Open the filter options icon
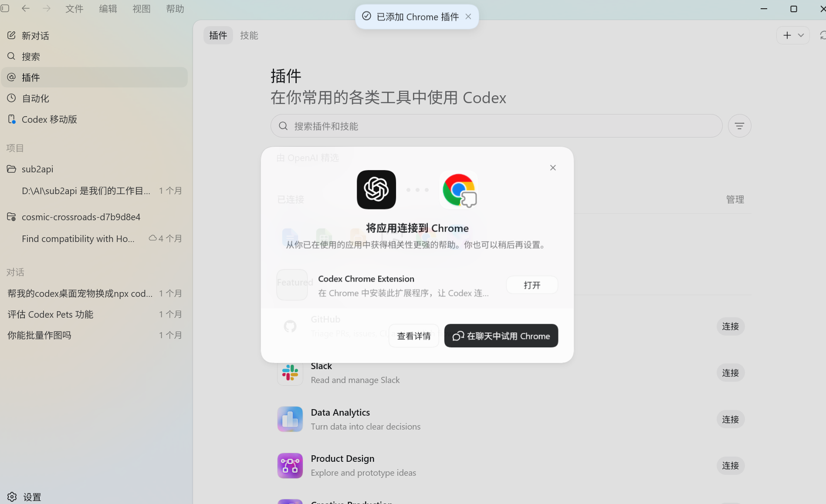The width and height of the screenshot is (826, 504). point(739,126)
